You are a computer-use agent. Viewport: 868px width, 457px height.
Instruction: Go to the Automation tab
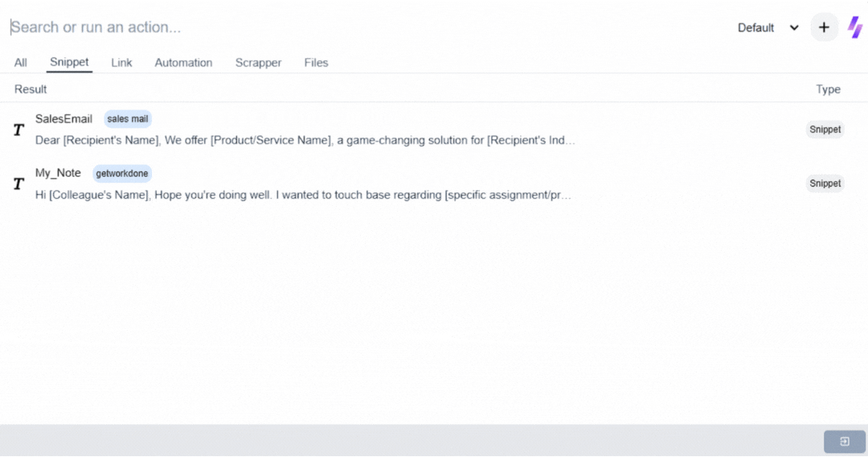click(x=183, y=63)
